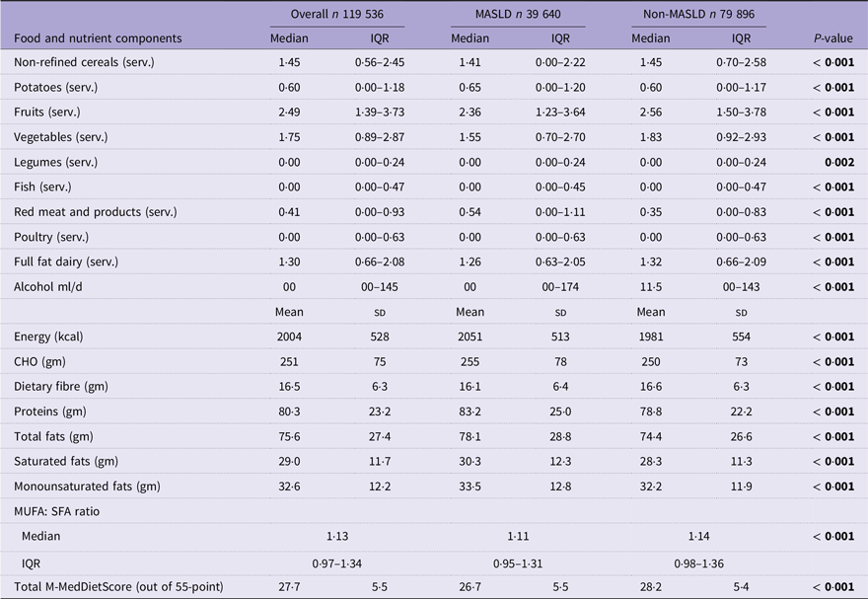868x599 pixels.
Task: Click the Non-MASLD IQR value 0·98–1·36
Action: point(698,563)
